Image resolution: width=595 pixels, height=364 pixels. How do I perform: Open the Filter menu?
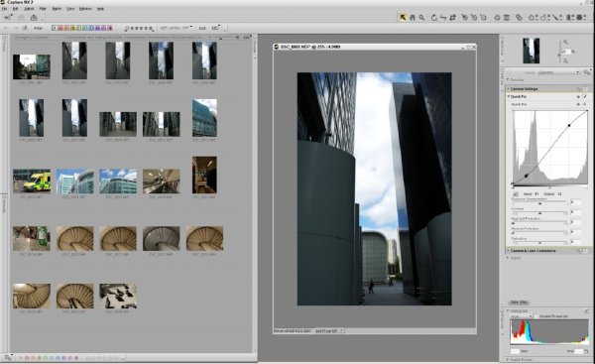[x=43, y=9]
